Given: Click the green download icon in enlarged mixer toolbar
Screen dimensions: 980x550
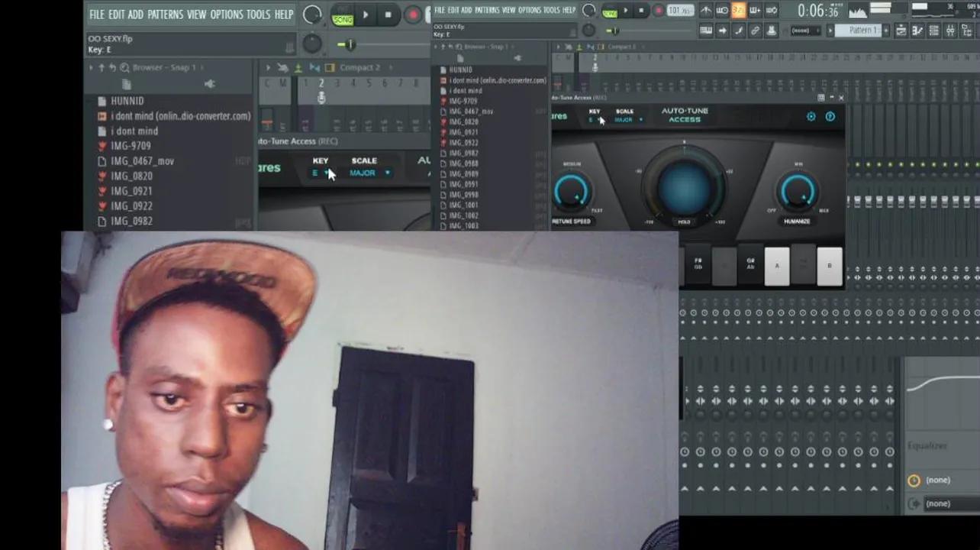Looking at the screenshot, I should 298,67.
